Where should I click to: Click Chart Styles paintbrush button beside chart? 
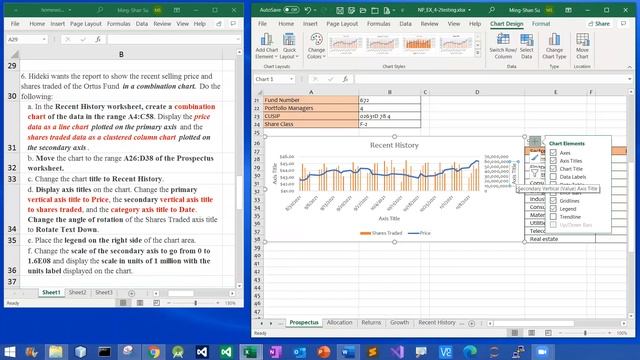[x=535, y=158]
